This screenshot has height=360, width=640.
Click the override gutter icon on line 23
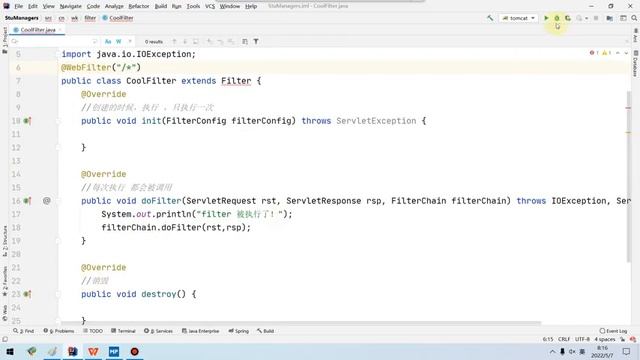pyautogui.click(x=27, y=294)
